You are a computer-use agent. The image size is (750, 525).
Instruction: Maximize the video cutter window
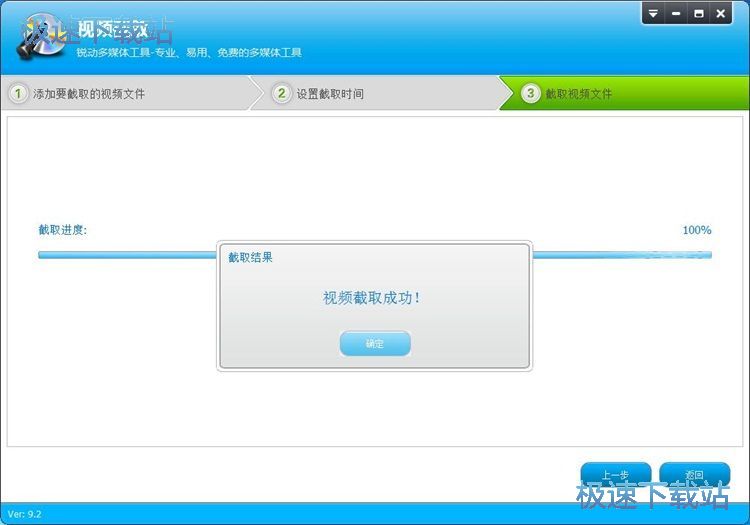click(x=699, y=14)
